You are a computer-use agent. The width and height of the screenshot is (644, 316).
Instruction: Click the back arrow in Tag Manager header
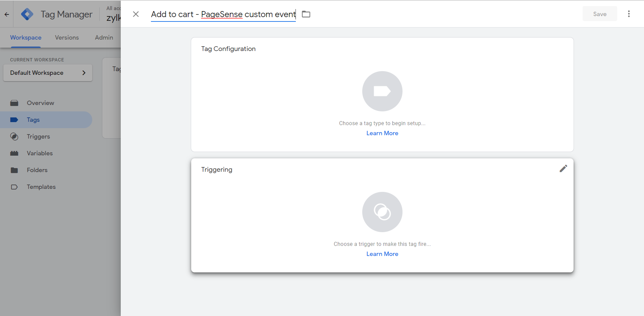(x=7, y=14)
